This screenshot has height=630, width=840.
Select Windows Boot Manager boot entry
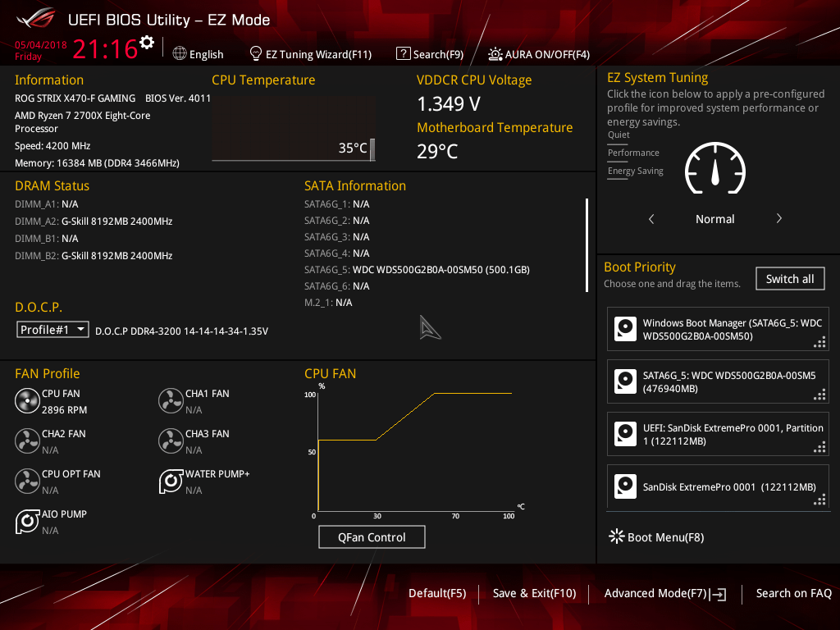(718, 329)
